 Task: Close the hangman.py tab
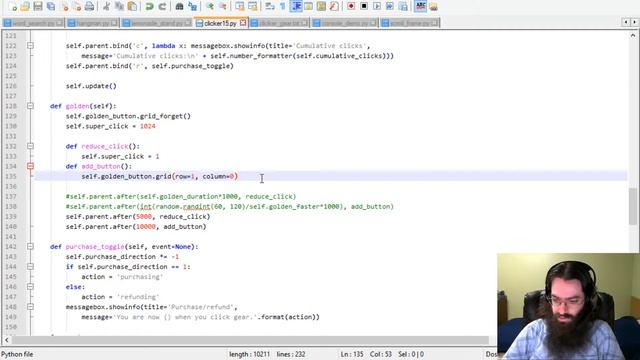pos(114,23)
